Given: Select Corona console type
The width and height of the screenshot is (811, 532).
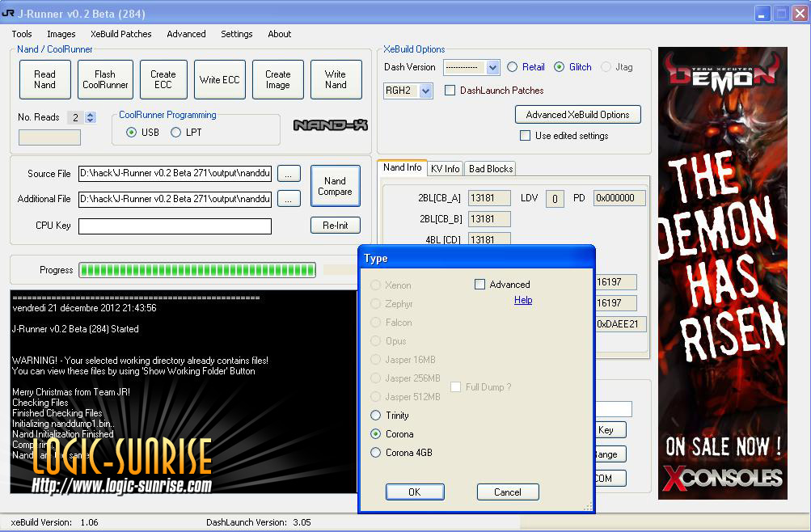Looking at the screenshot, I should (375, 434).
